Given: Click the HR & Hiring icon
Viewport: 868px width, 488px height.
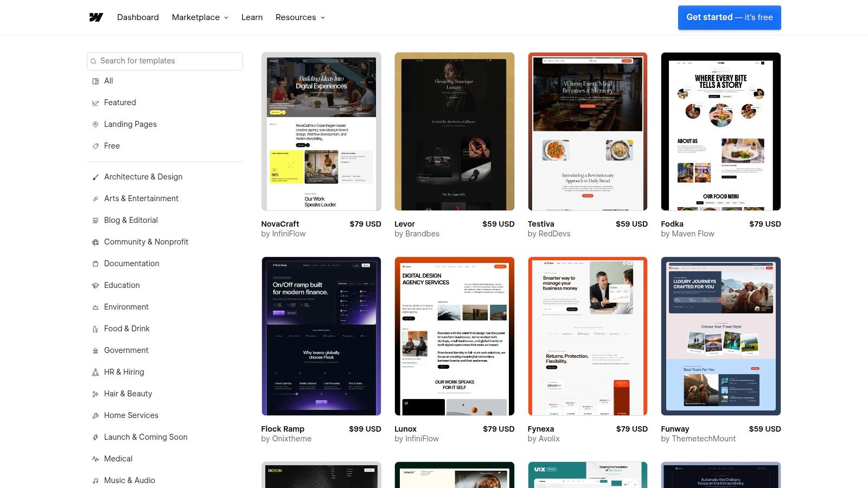Looking at the screenshot, I should [95, 373].
